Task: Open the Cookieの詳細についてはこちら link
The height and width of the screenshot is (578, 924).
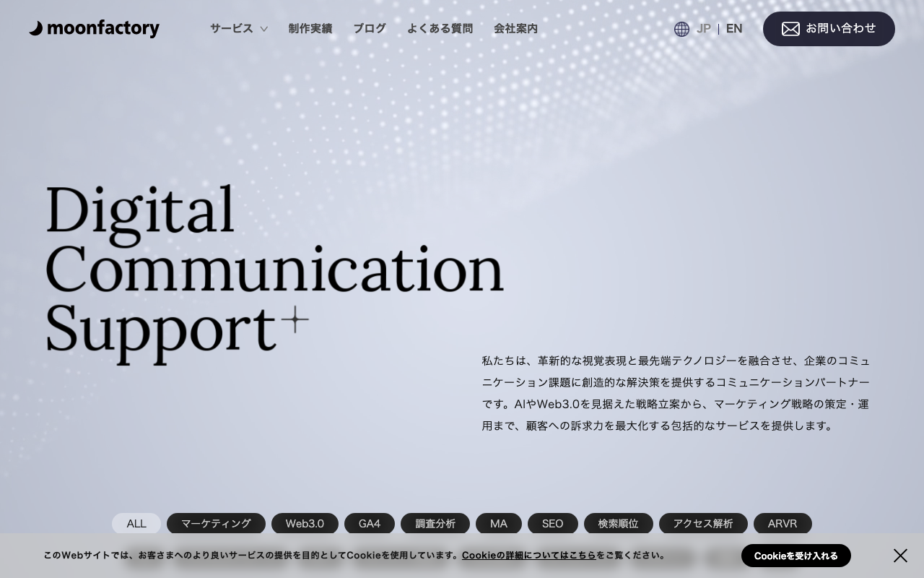Action: coord(529,556)
